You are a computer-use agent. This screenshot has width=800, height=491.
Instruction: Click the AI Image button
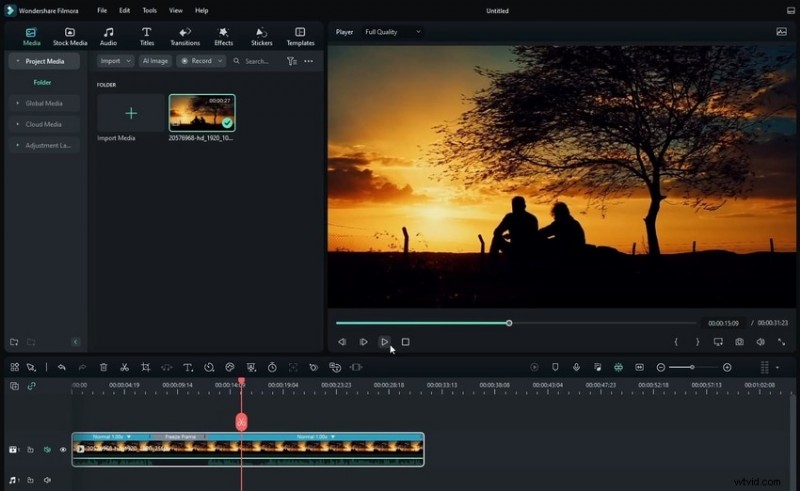(x=155, y=61)
